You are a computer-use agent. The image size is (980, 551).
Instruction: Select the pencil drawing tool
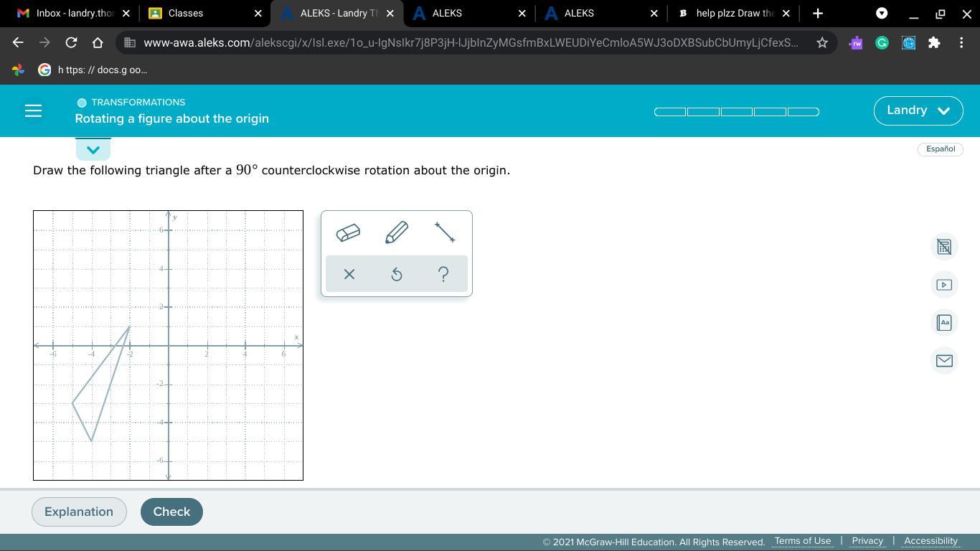coord(397,232)
